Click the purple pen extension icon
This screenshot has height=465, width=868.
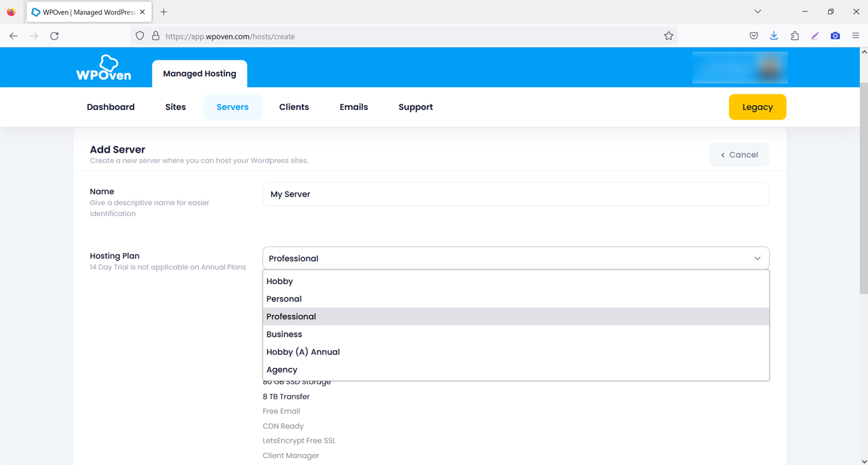[x=815, y=36]
